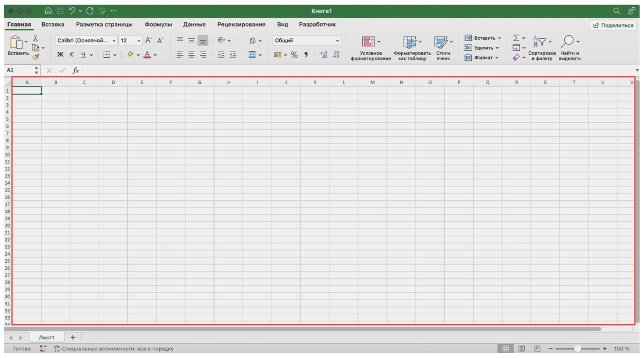The image size is (644, 358).
Task: Switch to the Вставка ribbon tab
Action: click(53, 24)
